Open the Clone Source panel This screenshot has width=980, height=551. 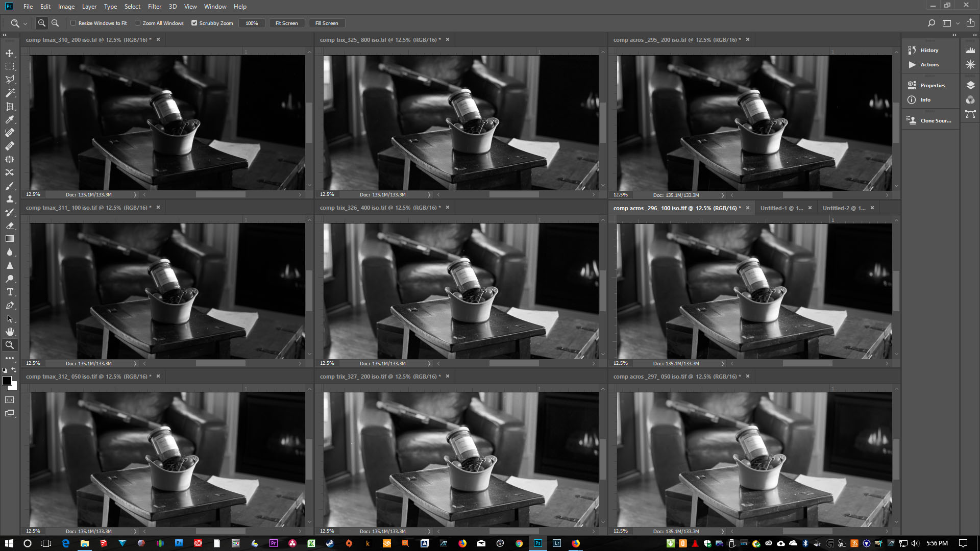point(935,120)
